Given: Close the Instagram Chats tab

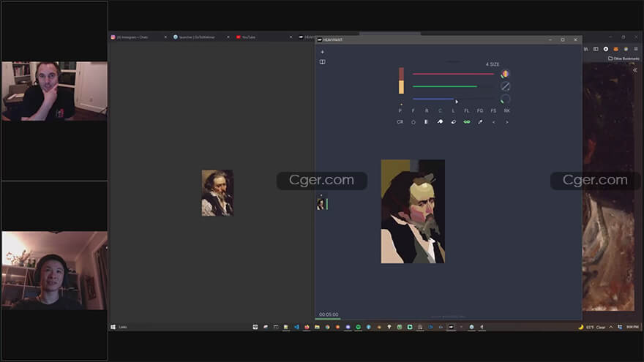Looking at the screenshot, I should [x=165, y=37].
